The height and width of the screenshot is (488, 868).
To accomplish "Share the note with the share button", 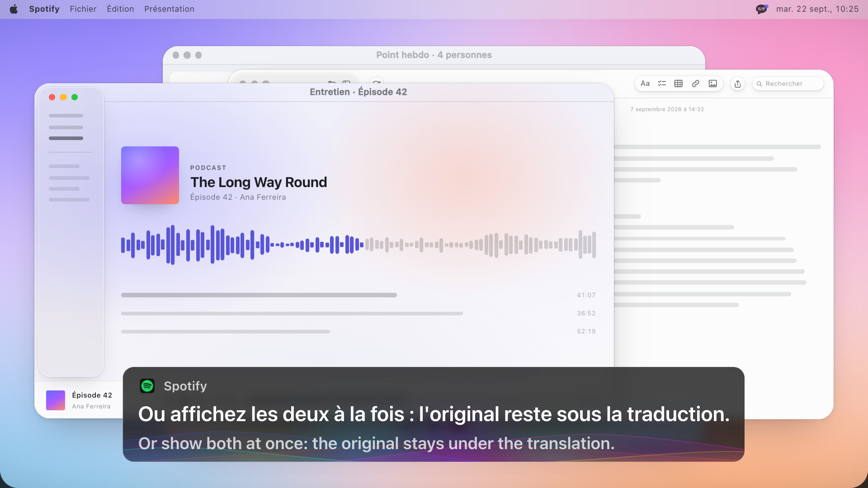I will (x=738, y=84).
